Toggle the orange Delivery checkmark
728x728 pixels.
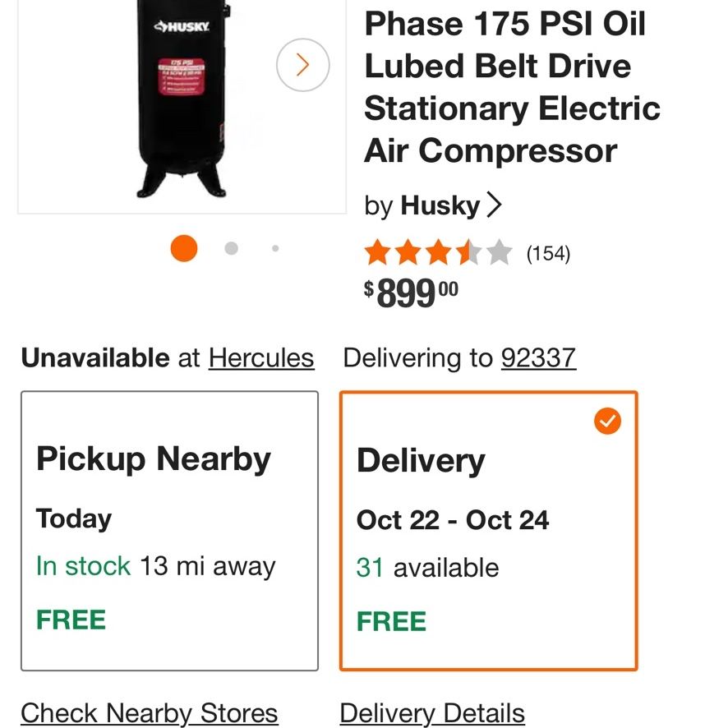(x=607, y=422)
